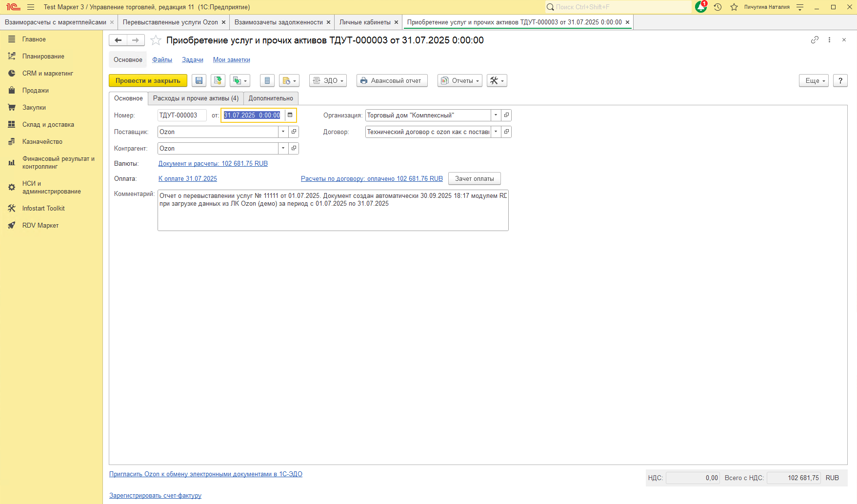Click the Закупки shopping cart icon
Viewport: 857px width, 504px height.
pos(12,107)
